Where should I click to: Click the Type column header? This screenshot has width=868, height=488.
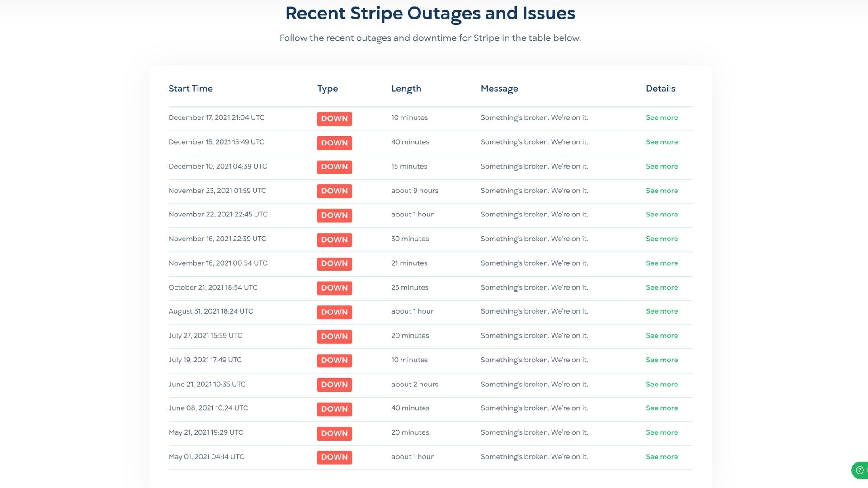328,89
